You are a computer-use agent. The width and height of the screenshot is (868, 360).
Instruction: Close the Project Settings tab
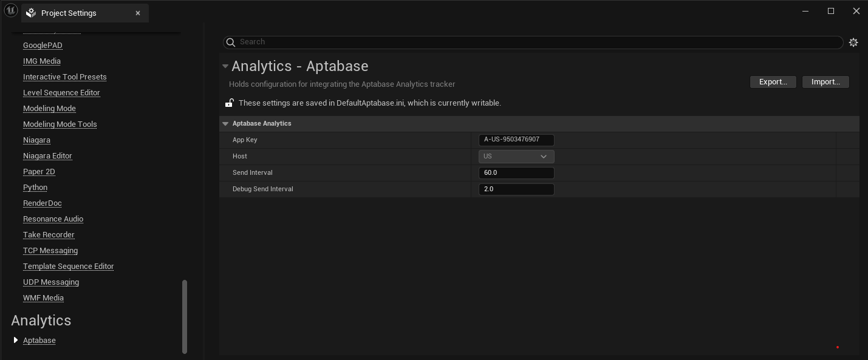(x=138, y=13)
